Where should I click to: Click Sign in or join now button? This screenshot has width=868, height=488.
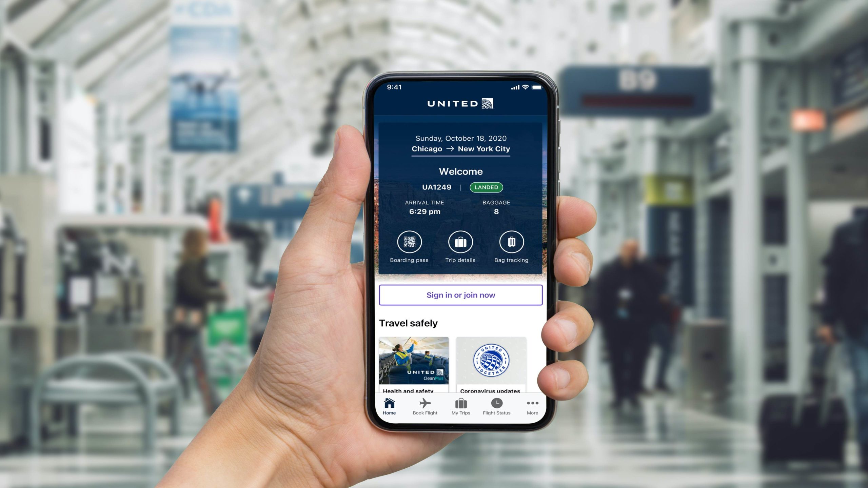point(462,295)
